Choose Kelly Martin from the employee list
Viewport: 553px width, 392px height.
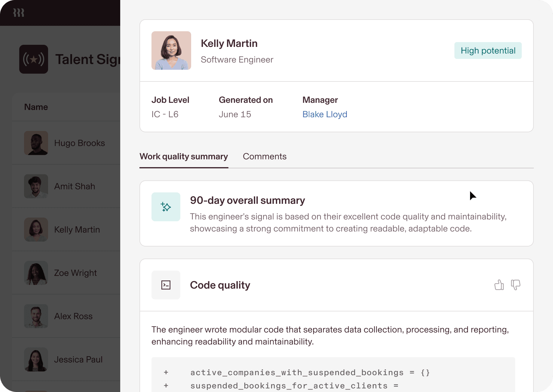(x=77, y=230)
